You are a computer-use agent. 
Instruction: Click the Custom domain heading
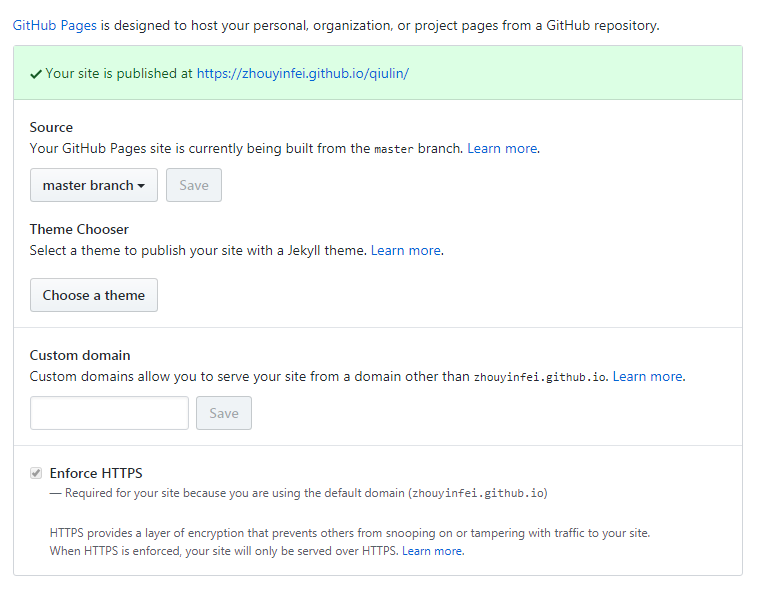point(80,355)
